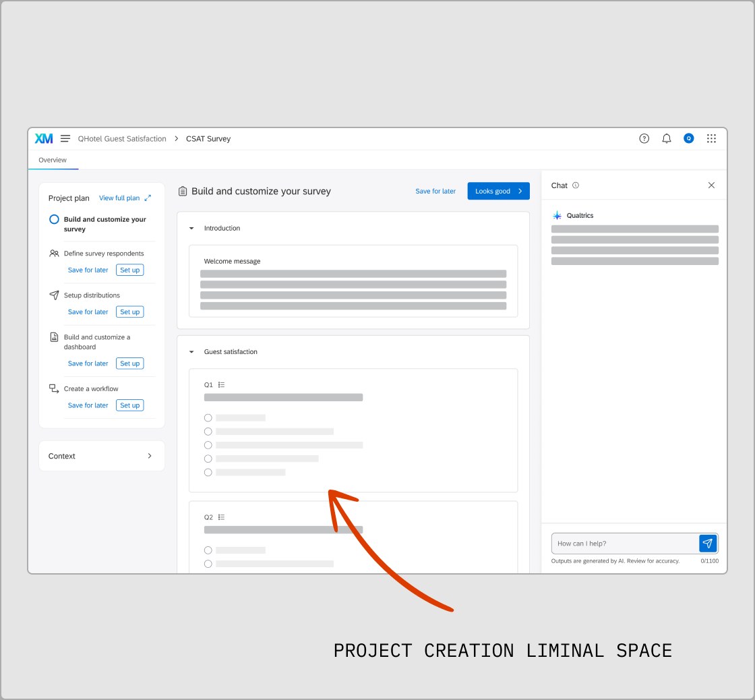
Task: Click the Qualtrics AI sparkle icon
Action: (x=557, y=215)
